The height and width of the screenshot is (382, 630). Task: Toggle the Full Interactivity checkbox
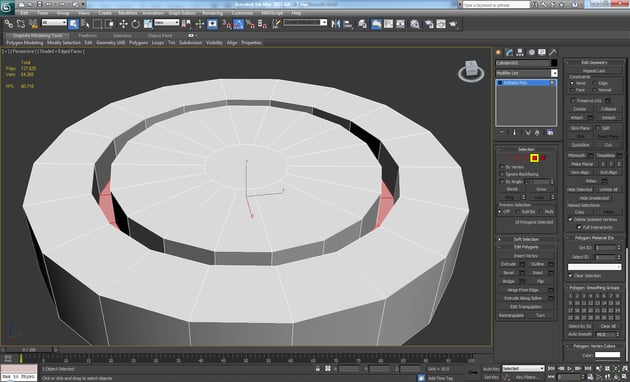click(579, 227)
